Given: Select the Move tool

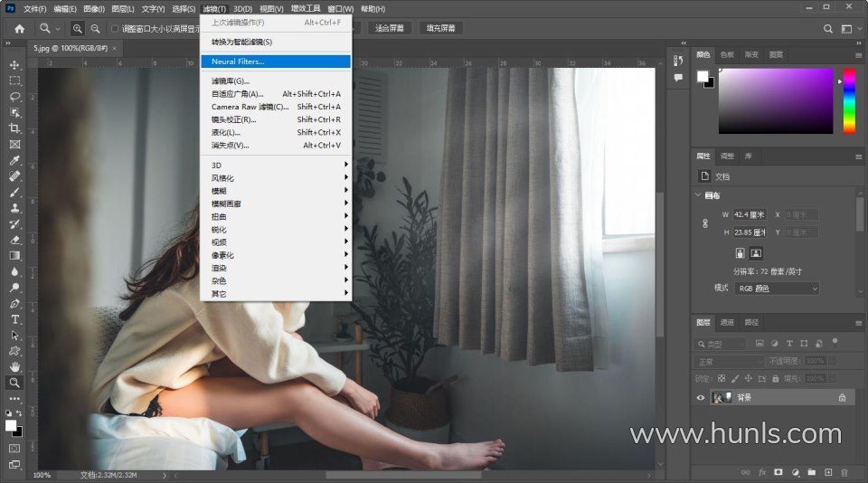Looking at the screenshot, I should pyautogui.click(x=15, y=65).
